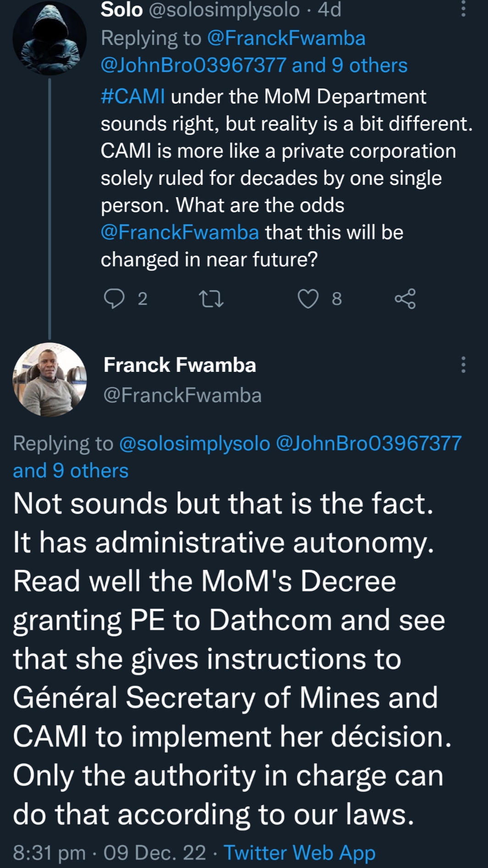The image size is (488, 868).
Task: Open @JohnBro03967377 in Solo's replying-to line
Action: [193, 66]
